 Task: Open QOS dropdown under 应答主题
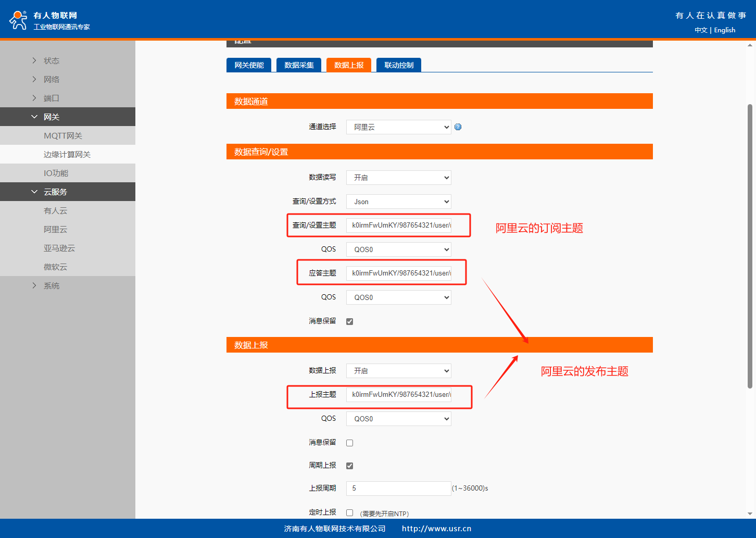(x=399, y=297)
